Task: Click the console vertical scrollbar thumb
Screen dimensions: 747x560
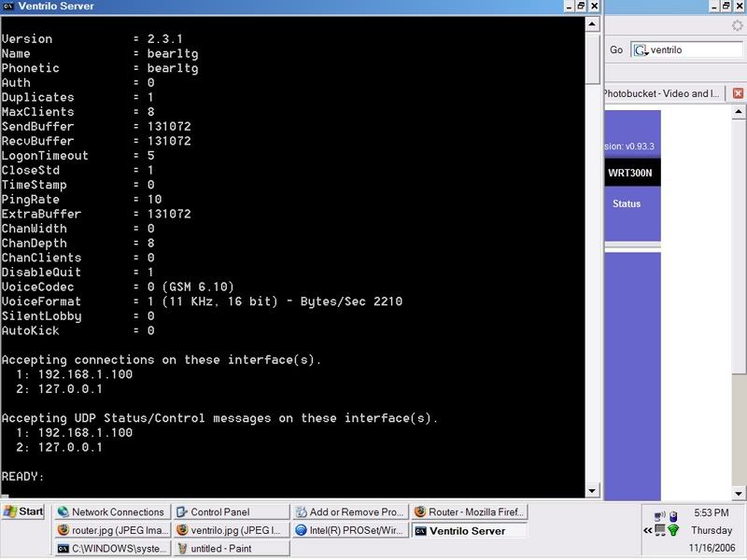Action: point(592,57)
